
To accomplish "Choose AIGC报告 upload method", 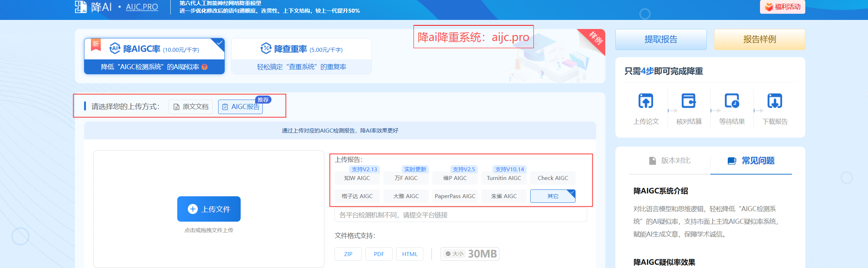I will tap(241, 107).
